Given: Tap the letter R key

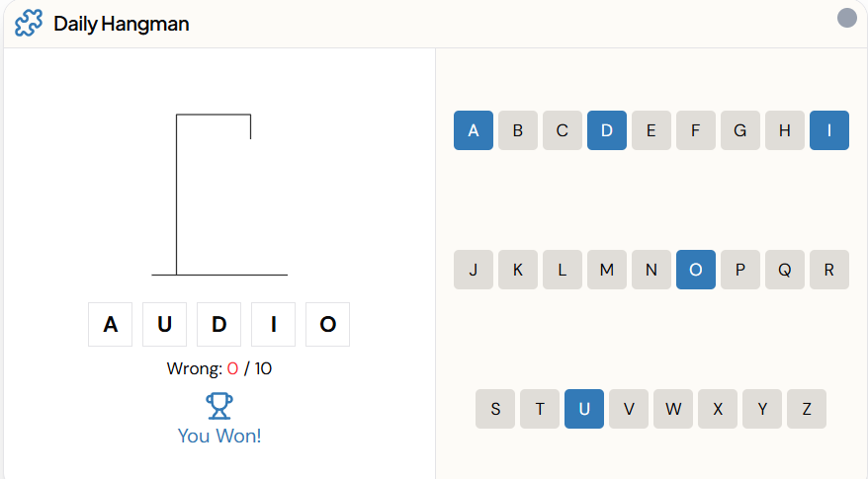Looking at the screenshot, I should (x=828, y=270).
